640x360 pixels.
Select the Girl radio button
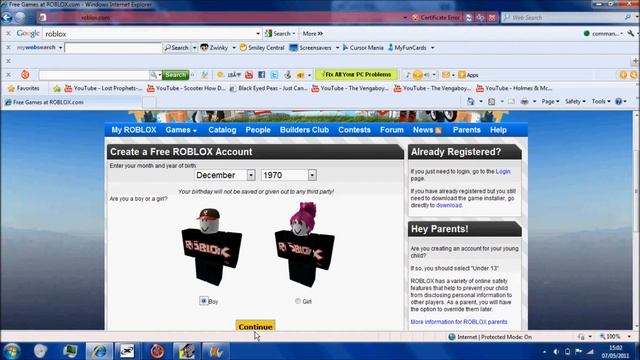click(x=298, y=301)
